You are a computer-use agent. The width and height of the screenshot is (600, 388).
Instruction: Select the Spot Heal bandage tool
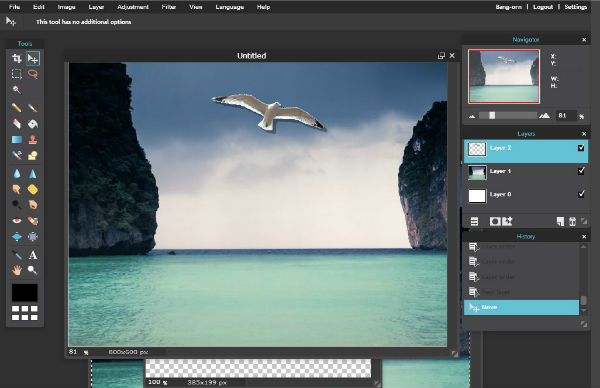tap(33, 221)
